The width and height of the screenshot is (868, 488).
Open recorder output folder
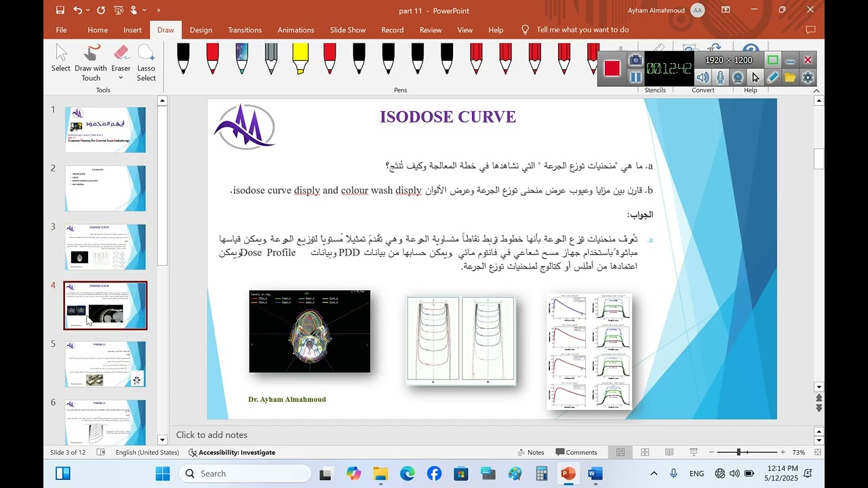point(790,77)
